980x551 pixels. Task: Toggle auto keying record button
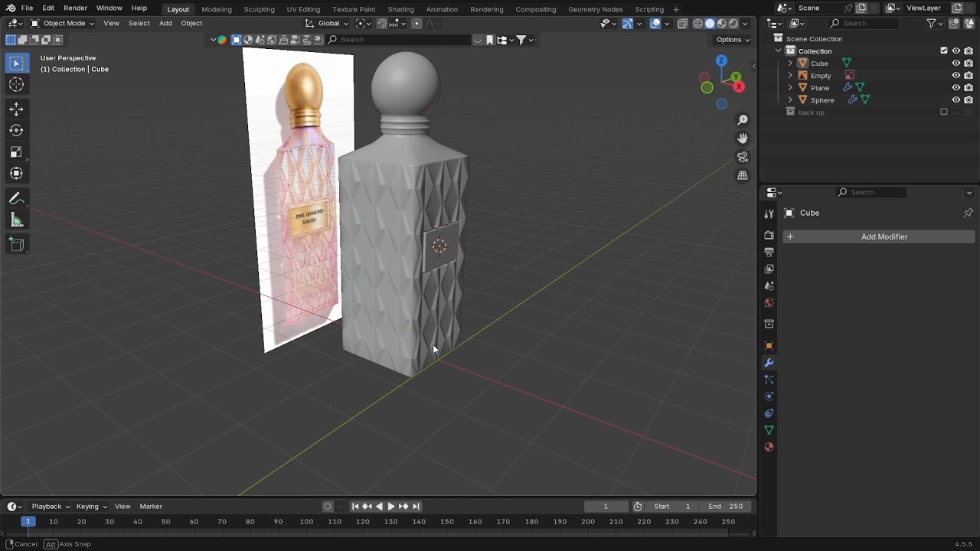point(328,507)
